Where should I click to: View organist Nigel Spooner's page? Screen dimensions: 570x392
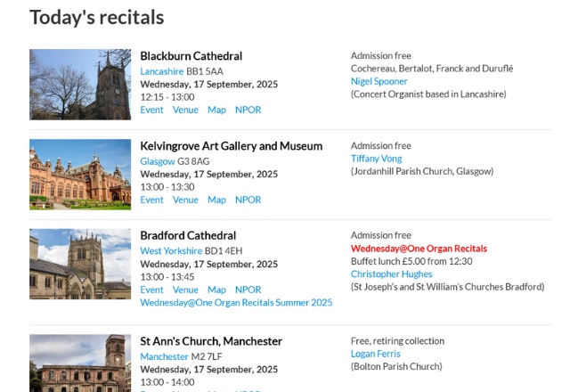coord(379,81)
